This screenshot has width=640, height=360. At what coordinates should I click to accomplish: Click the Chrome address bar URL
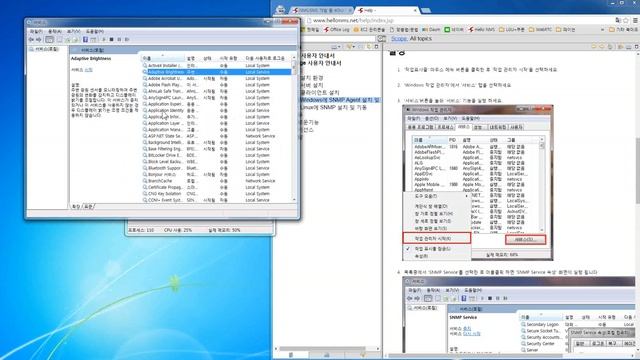[353, 20]
